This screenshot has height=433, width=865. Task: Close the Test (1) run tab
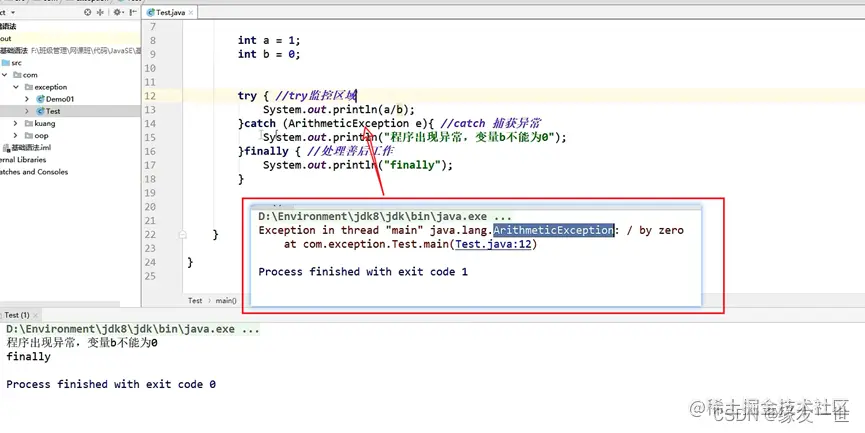tap(35, 316)
